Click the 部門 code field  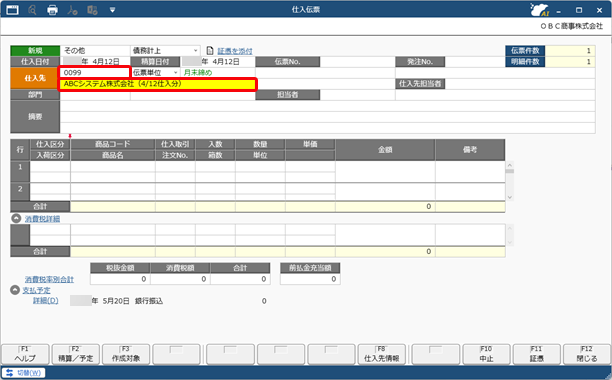95,95
